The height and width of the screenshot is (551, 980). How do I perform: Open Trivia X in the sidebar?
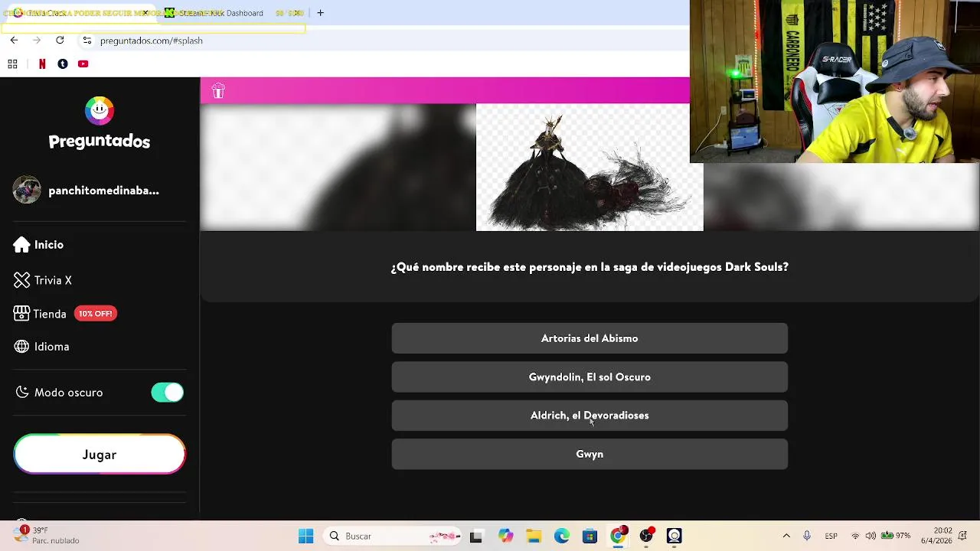pyautogui.click(x=43, y=280)
